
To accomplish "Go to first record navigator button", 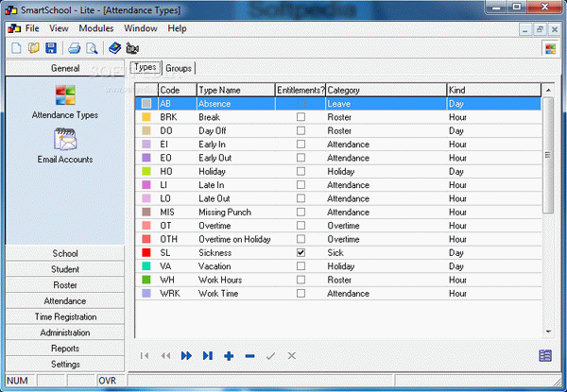I will pyautogui.click(x=145, y=356).
